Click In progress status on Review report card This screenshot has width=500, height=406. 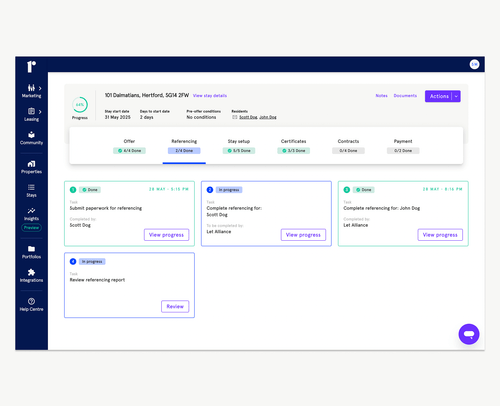(92, 262)
